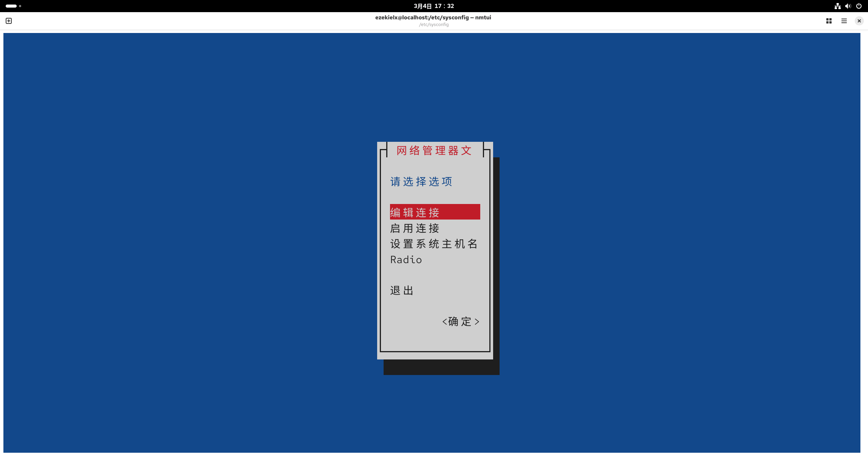The height and width of the screenshot is (455, 868).
Task: Close the terminal window
Action: coord(859,21)
